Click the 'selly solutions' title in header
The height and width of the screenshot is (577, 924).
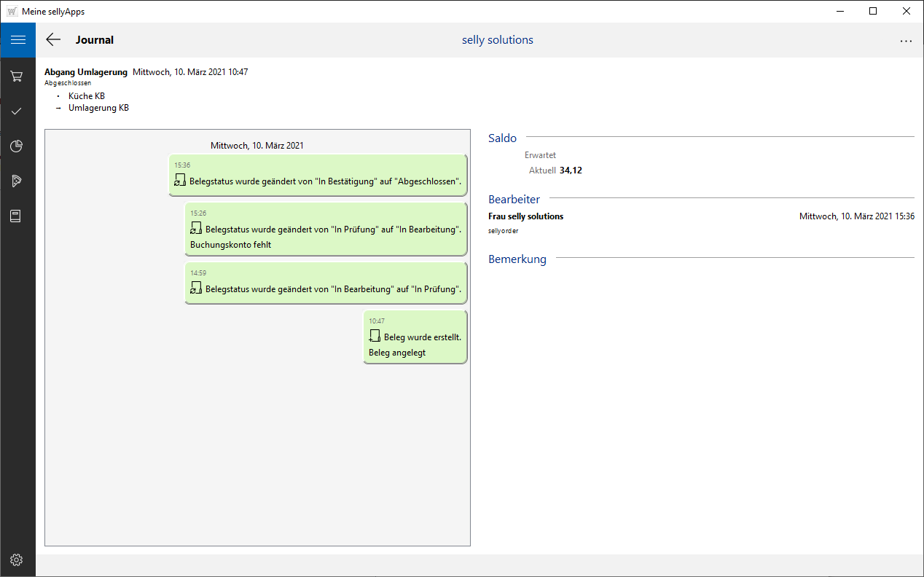[497, 40]
